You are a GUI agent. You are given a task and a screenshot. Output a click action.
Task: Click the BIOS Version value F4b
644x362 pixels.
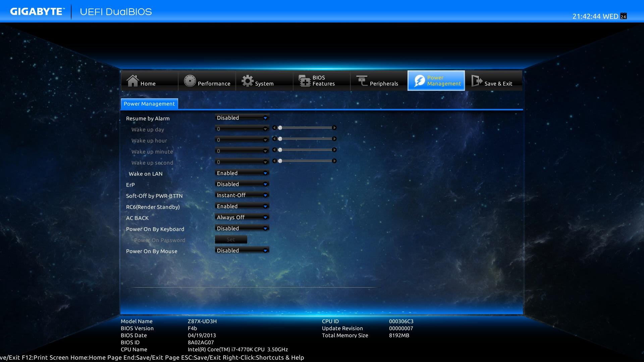coord(192,328)
